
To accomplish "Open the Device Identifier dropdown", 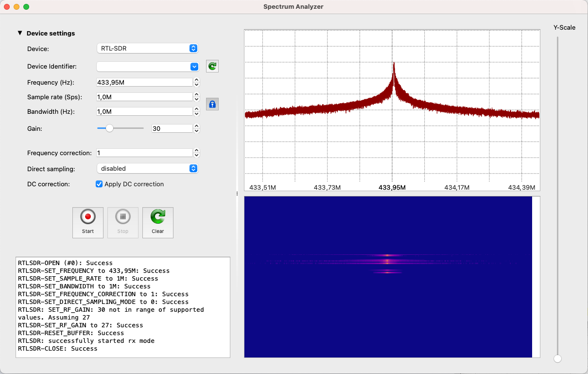I will pos(147,67).
